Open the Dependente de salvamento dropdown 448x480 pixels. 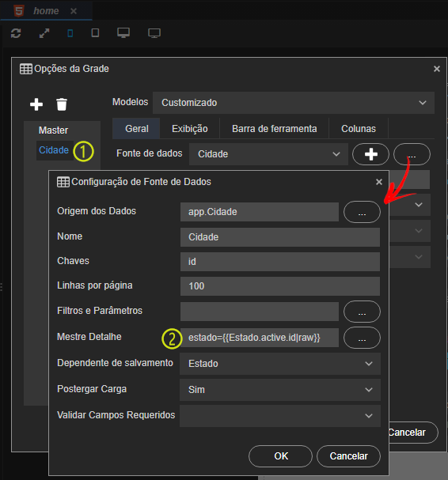pyautogui.click(x=280, y=364)
